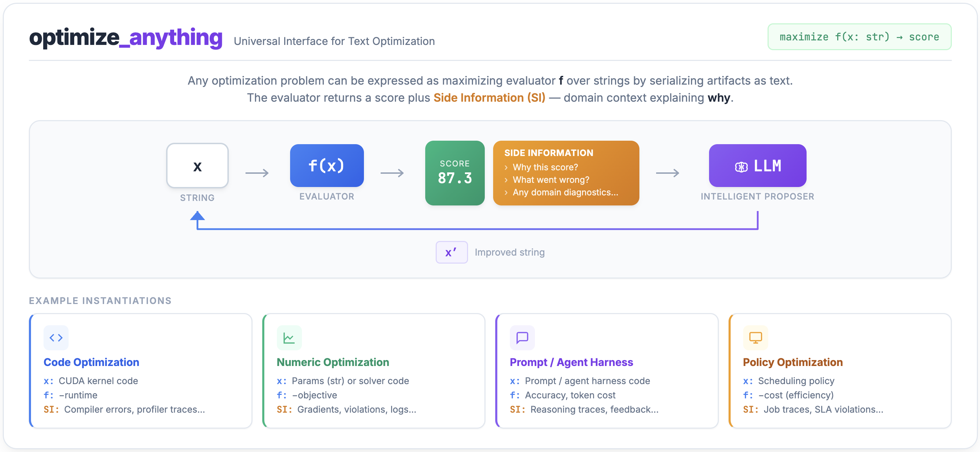This screenshot has height=452, width=980.
Task: Click the code brackets icon in Code Optimization
Action: tap(56, 337)
